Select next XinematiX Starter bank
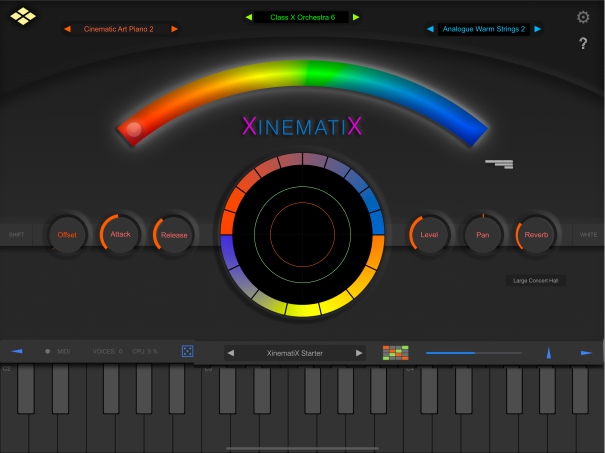 (359, 353)
